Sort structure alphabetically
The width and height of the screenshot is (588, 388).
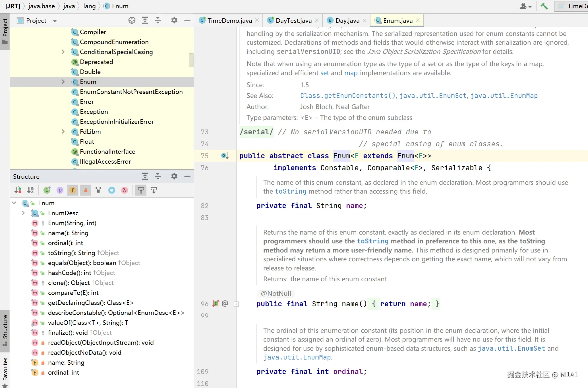(x=30, y=190)
